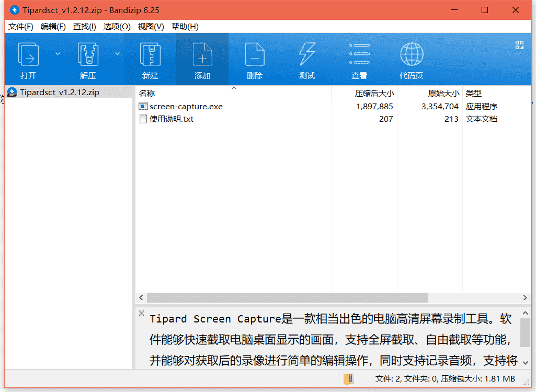The height and width of the screenshot is (392, 536).
Task: Minimize the Bandizip window
Action: point(454,10)
